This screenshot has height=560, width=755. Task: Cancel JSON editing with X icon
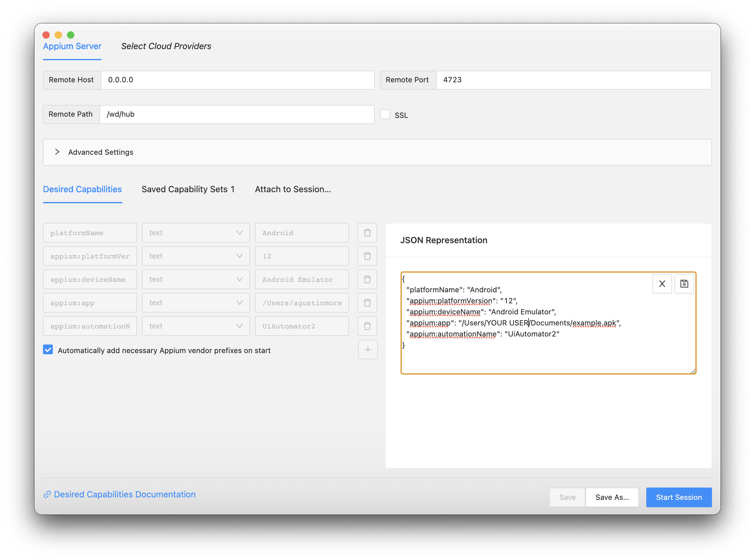[x=662, y=284]
